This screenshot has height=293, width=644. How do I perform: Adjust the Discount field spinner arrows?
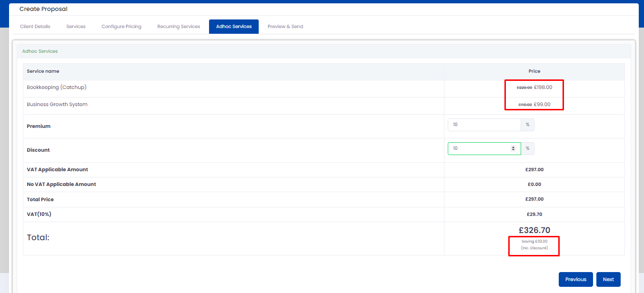[513, 148]
